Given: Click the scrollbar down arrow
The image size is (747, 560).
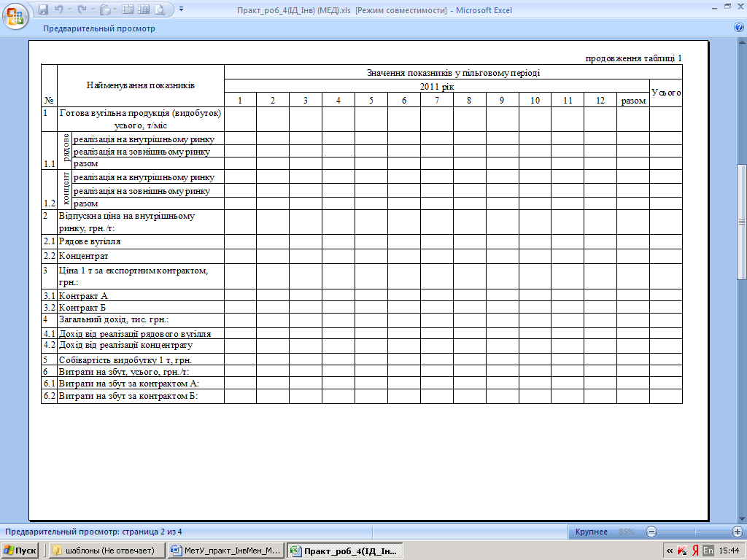Looking at the screenshot, I should [x=742, y=518].
